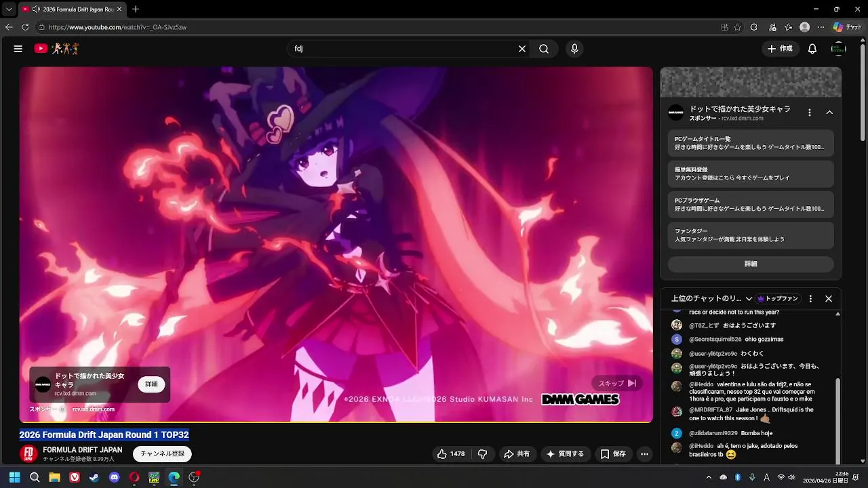Select the 2026 Formula Drift Japan tab
Screen dimensions: 868x488
(x=71, y=9)
